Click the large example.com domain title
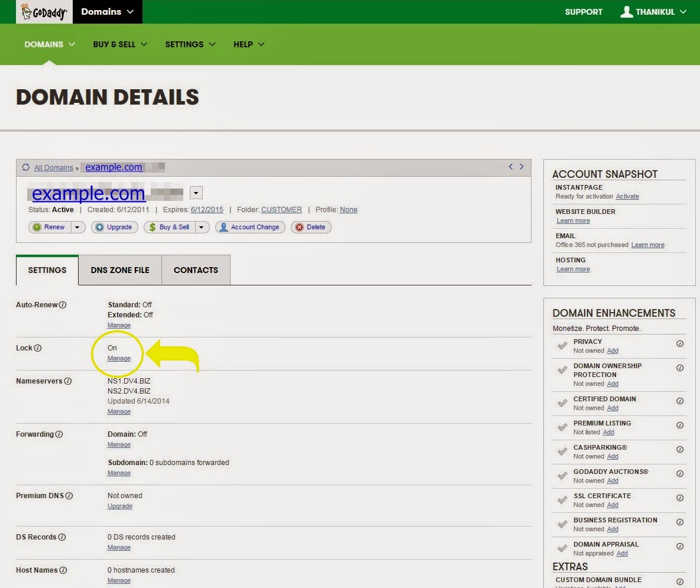 tap(89, 194)
